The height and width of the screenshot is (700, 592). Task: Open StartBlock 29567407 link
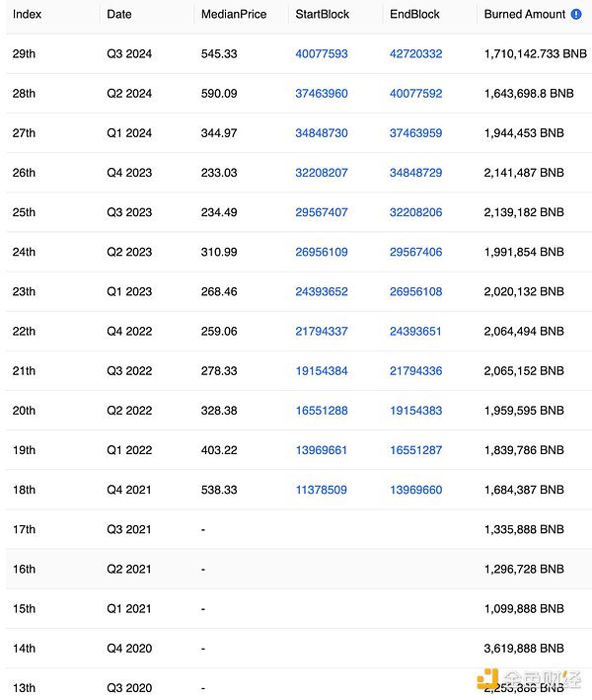322,212
